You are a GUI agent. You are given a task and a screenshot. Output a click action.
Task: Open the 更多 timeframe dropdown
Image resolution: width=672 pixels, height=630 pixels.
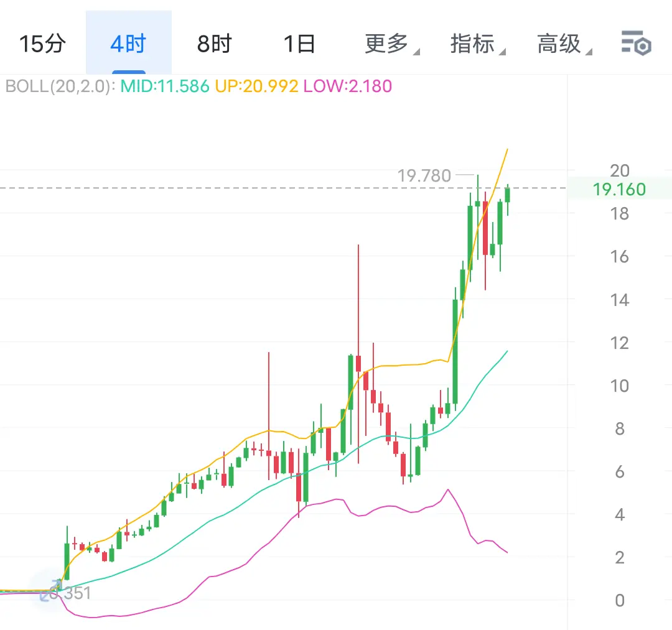tap(392, 44)
